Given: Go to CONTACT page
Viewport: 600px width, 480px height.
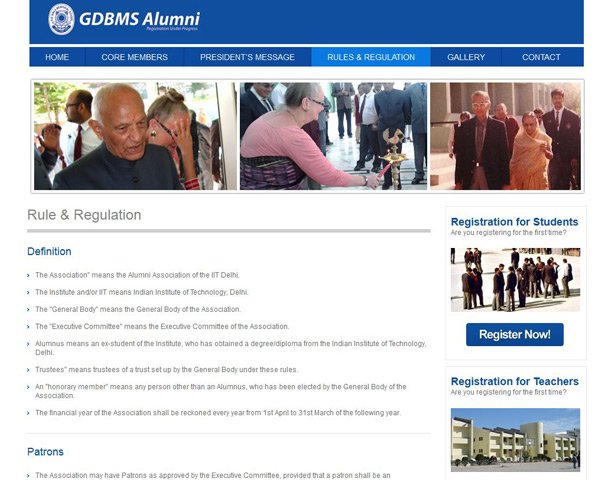Looking at the screenshot, I should [541, 57].
